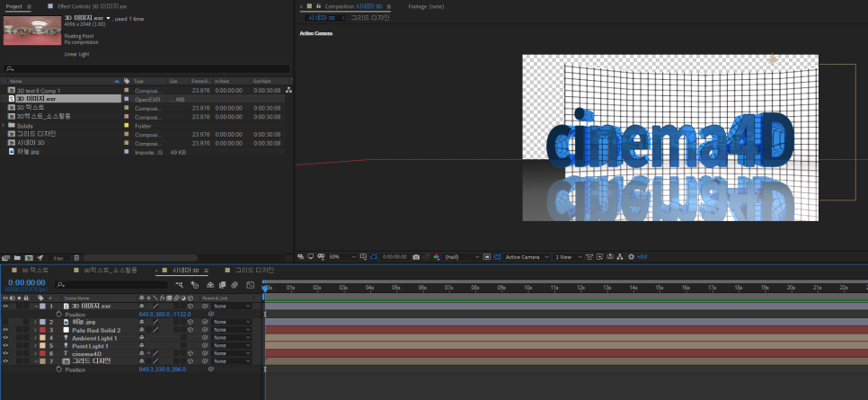Take a snapshot with the camera icon

pos(416,257)
